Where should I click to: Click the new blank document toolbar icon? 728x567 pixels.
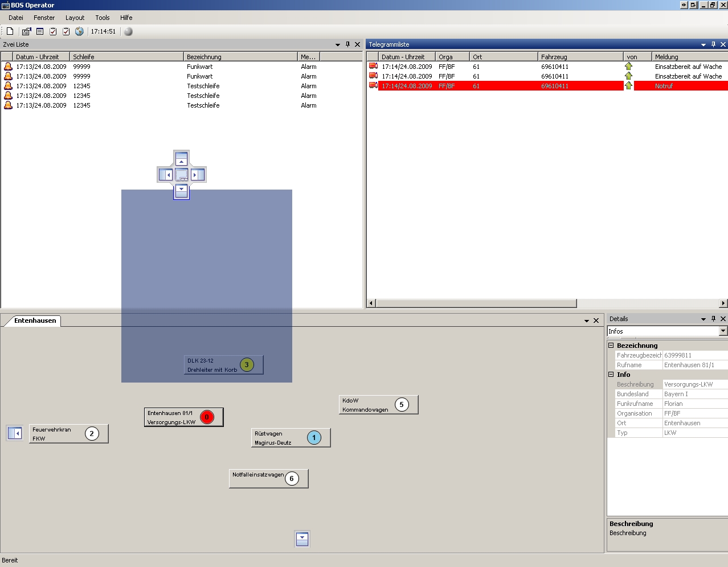pos(10,31)
